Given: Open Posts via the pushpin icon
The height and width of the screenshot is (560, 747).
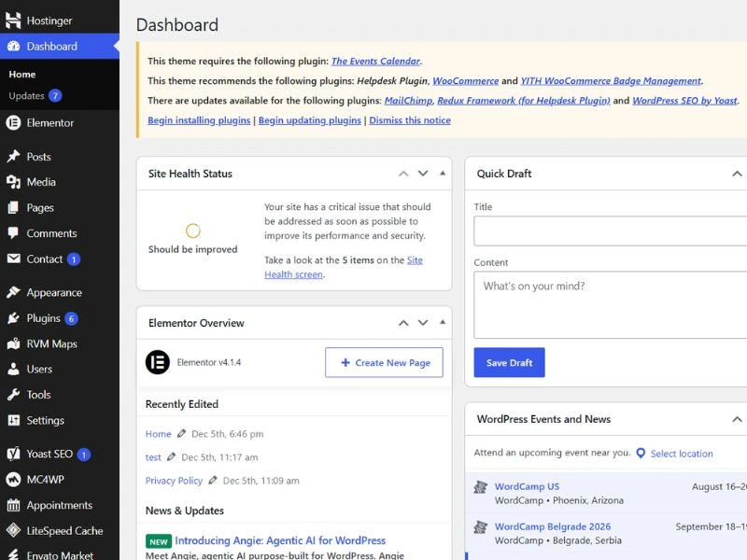Looking at the screenshot, I should (13, 156).
